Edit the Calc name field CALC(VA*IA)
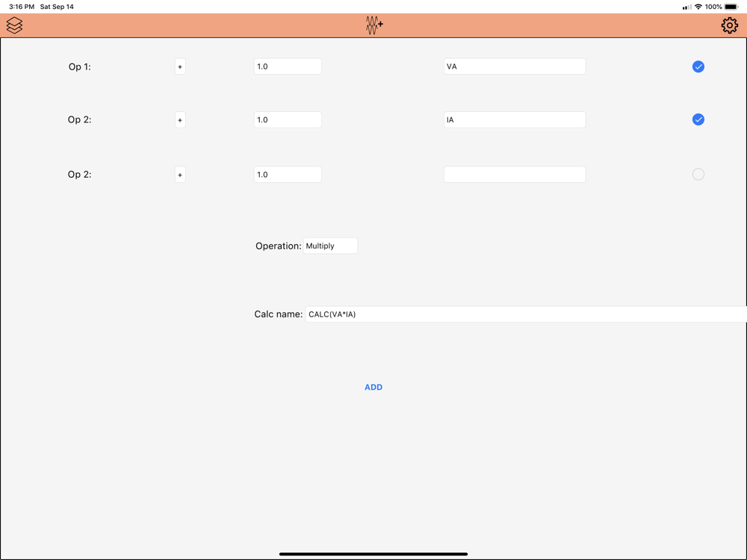The image size is (747, 560). [x=526, y=314]
